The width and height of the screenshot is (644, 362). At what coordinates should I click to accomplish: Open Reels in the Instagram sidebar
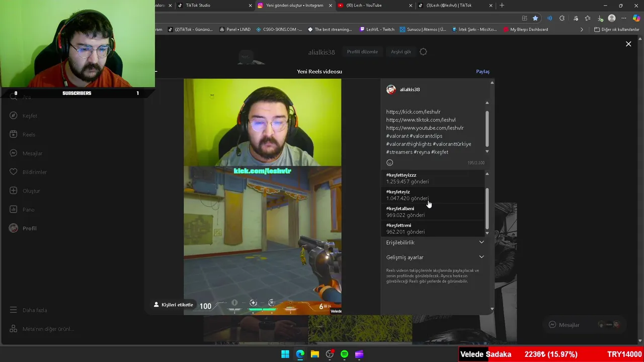[x=23, y=135]
